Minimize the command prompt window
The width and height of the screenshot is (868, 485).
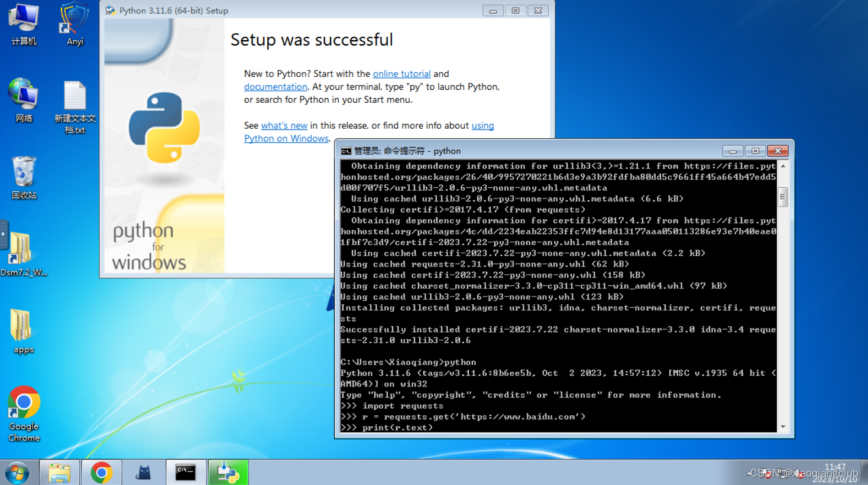pos(733,151)
